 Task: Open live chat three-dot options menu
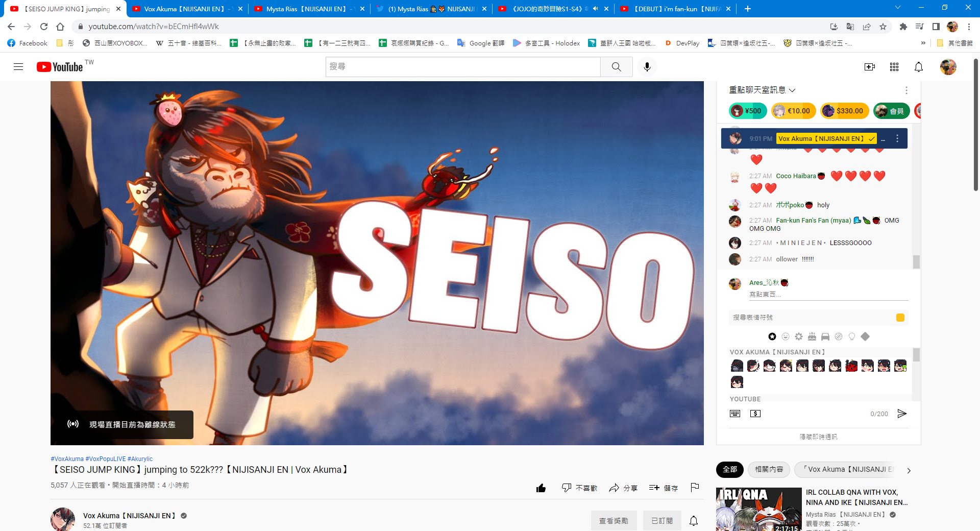click(906, 90)
